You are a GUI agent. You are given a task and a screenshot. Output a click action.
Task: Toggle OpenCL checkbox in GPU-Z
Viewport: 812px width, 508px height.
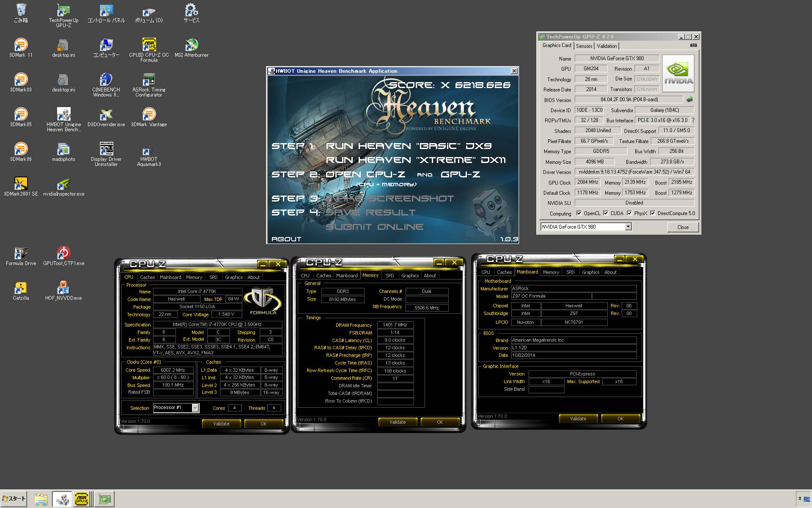tap(579, 213)
